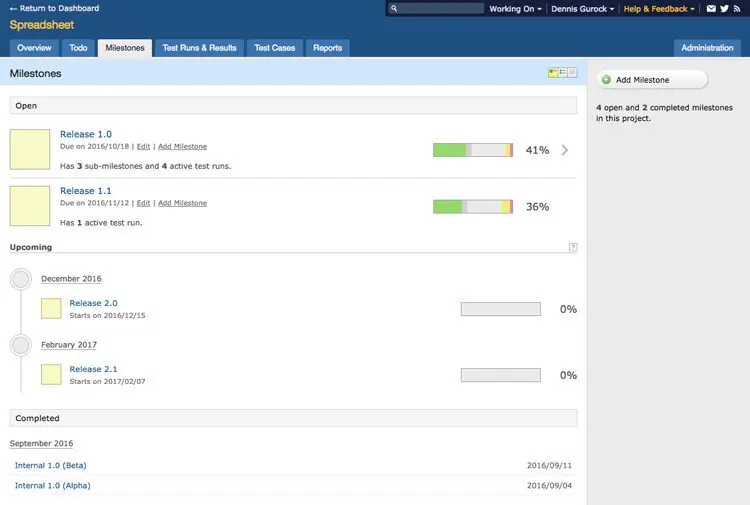
Task: Select the third gray view mode toggle
Action: click(x=572, y=73)
